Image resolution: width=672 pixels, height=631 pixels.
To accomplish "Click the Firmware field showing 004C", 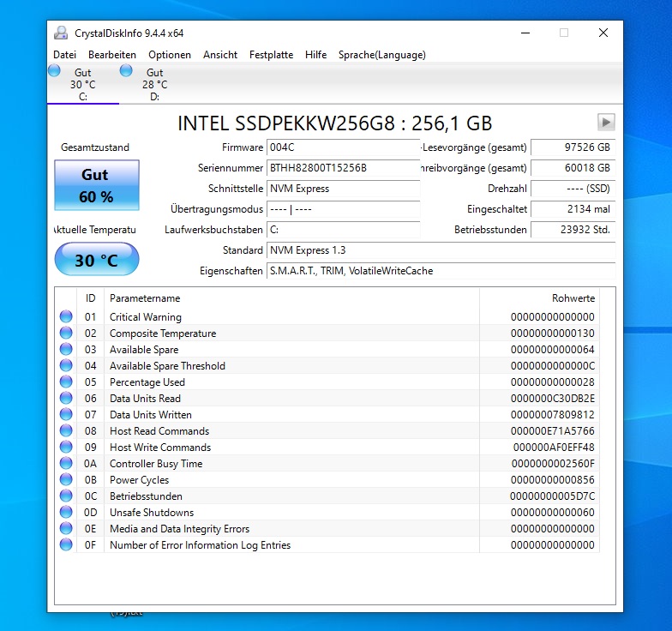I will (x=343, y=147).
